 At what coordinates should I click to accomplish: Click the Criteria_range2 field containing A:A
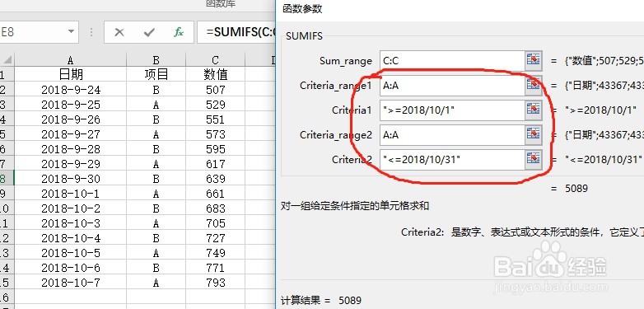tap(452, 135)
